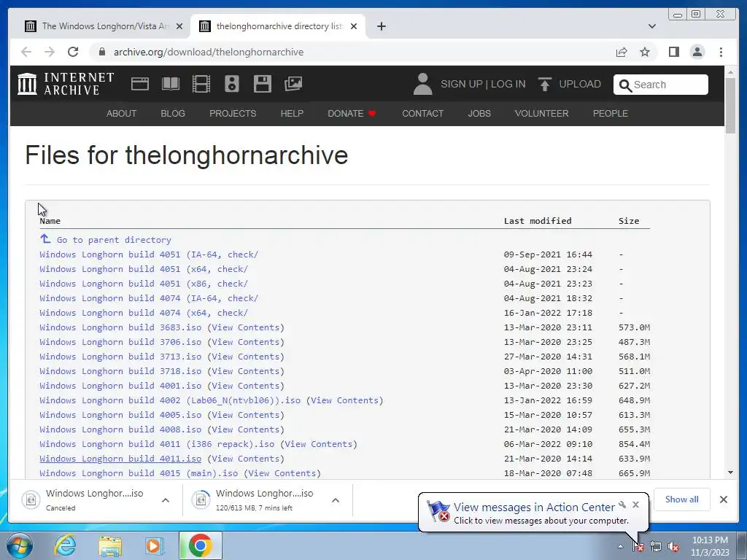Viewport: 747px width, 560px height.
Task: Click the UPLOAD link
Action: click(x=580, y=84)
